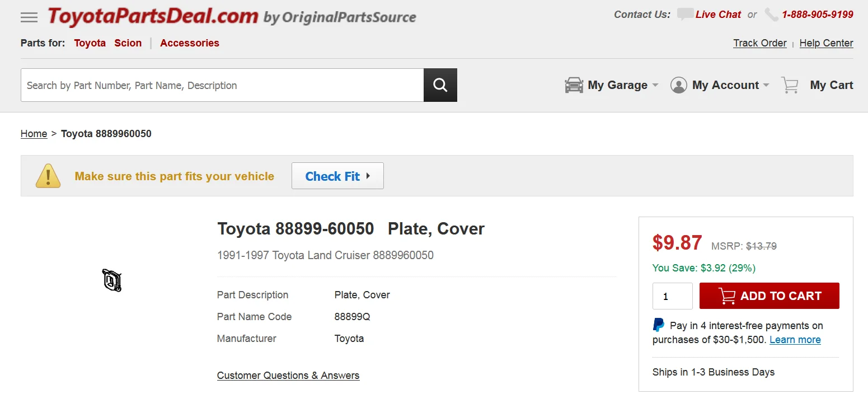Click the yellow warning triangle icon
868x408 pixels.
point(48,176)
